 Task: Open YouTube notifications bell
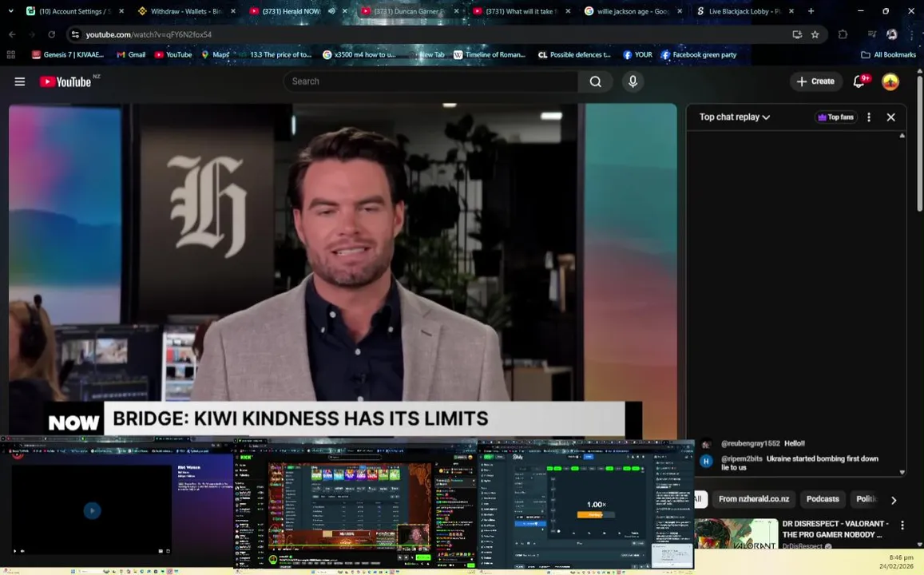pyautogui.click(x=859, y=81)
